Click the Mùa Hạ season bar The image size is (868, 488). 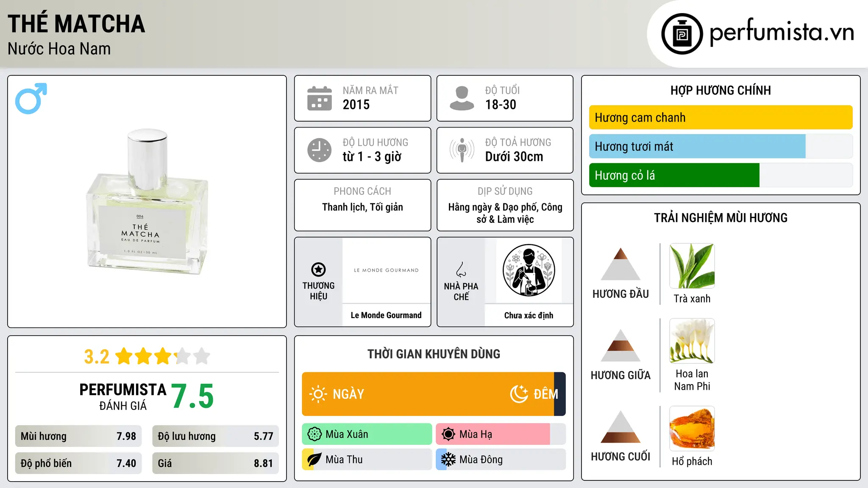pos(501,434)
